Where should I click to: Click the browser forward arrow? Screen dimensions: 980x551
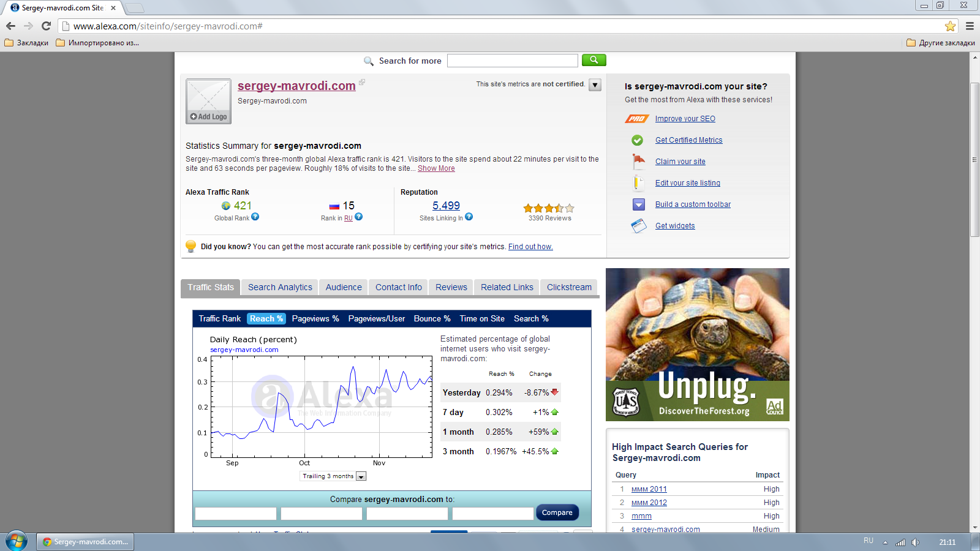pyautogui.click(x=28, y=26)
